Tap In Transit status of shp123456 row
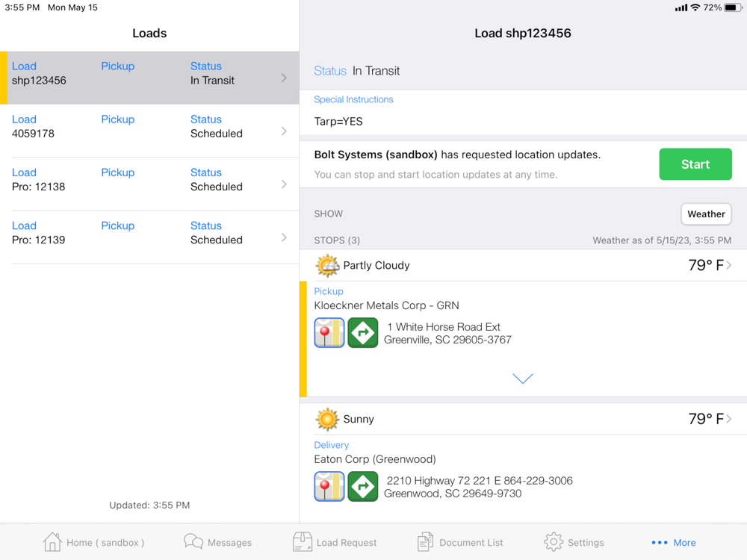The width and height of the screenshot is (747, 560). (212, 81)
